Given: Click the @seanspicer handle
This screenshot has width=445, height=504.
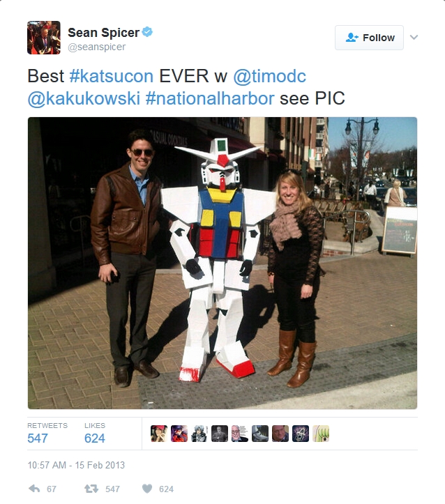Looking at the screenshot, I should point(97,47).
